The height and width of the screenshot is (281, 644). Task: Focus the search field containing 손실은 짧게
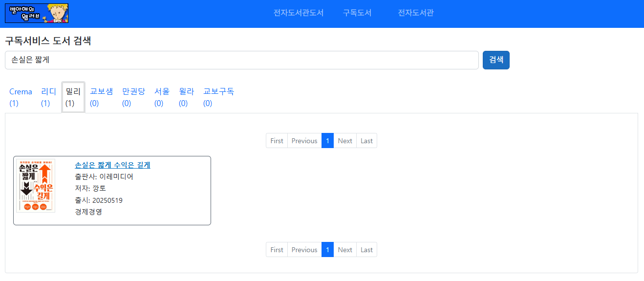241,60
